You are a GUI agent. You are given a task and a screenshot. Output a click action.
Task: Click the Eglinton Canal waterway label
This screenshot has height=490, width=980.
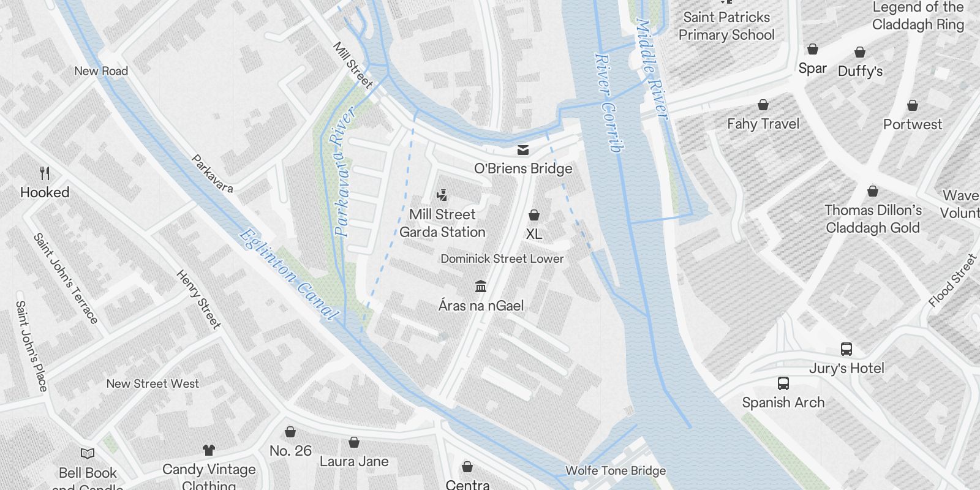[x=288, y=274]
